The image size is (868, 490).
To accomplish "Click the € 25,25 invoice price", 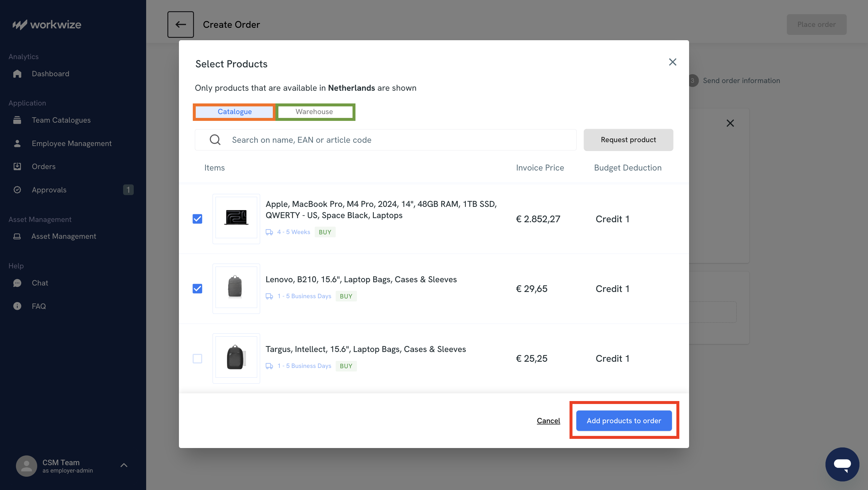I will (x=532, y=358).
